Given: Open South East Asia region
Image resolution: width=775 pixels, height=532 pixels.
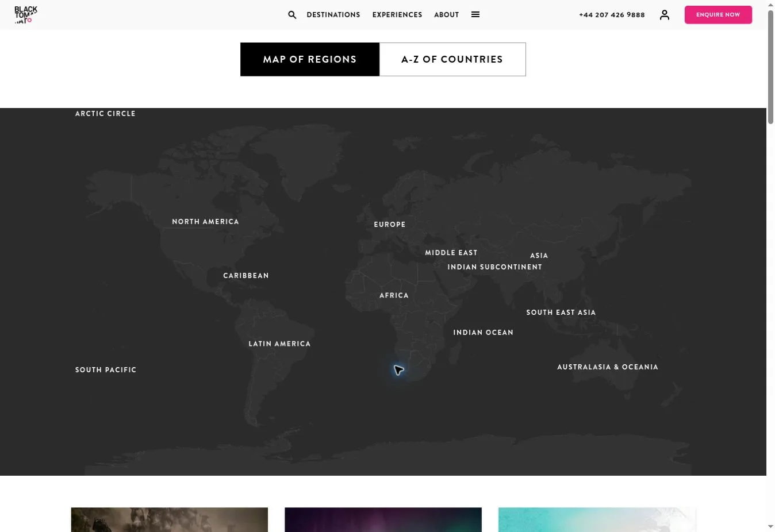Looking at the screenshot, I should point(561,313).
